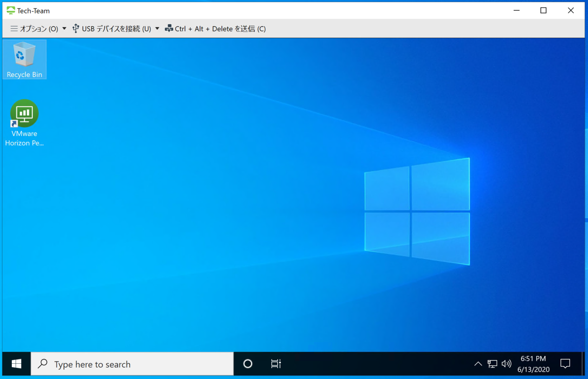Open the taskbar clock showing 6:51 PM
The width and height of the screenshot is (588, 379).
(x=533, y=364)
